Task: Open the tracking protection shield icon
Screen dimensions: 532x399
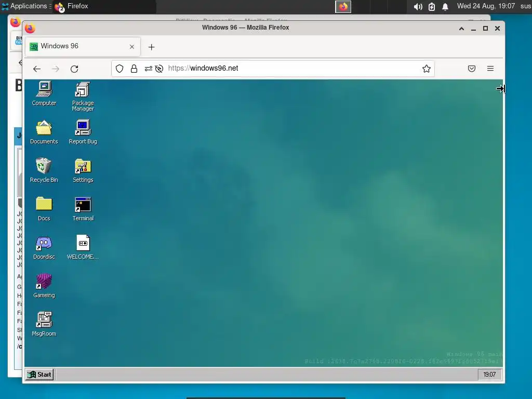Action: 119,69
